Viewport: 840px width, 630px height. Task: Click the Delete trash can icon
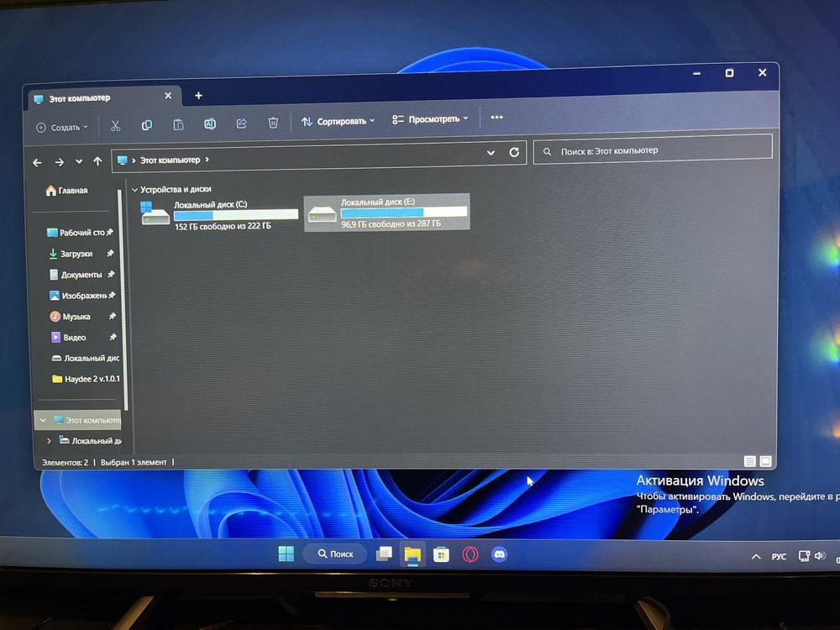(x=273, y=123)
